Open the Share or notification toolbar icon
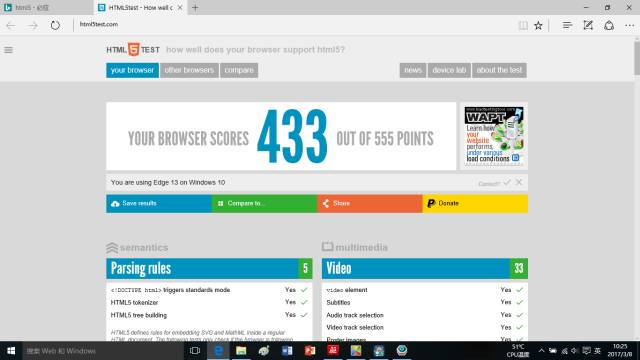The width and height of the screenshot is (640, 360). click(x=609, y=25)
